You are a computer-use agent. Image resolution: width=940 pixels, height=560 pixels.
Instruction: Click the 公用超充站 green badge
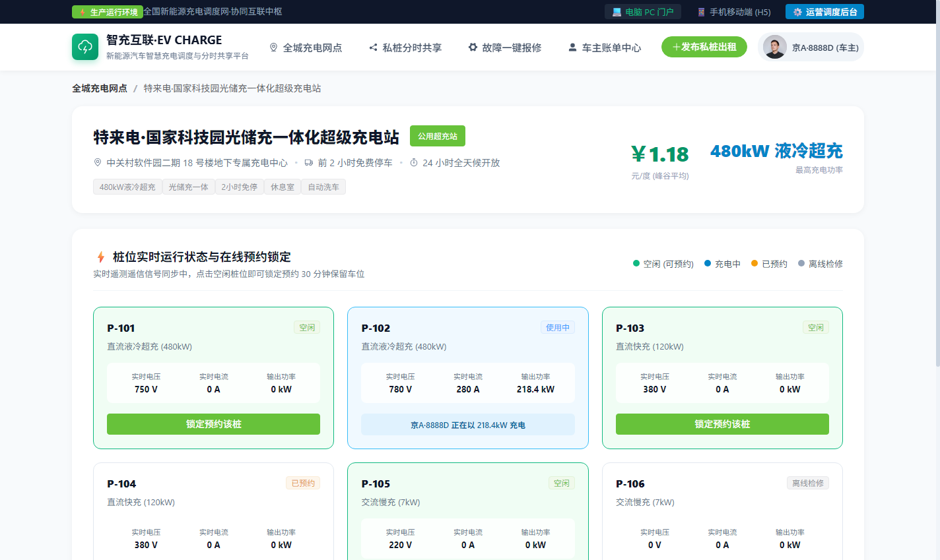pos(438,136)
